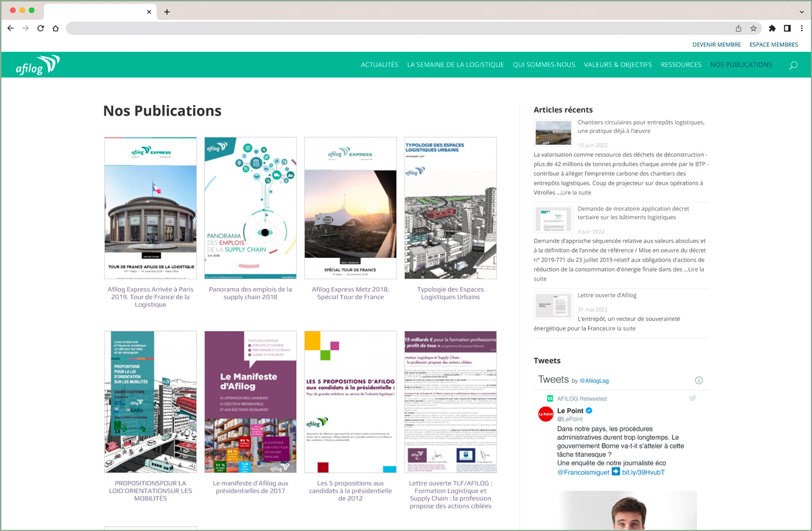This screenshot has width=812, height=531.
Task: Open article Chantiers circulaires pour entrepôts logistiques
Action: click(x=641, y=127)
